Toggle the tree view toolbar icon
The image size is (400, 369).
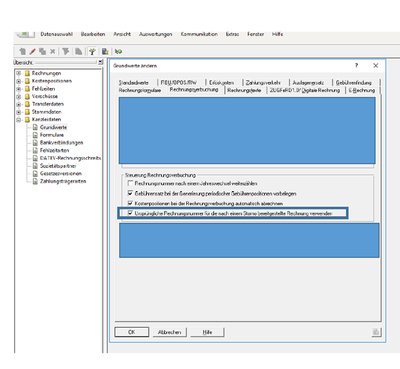click(x=92, y=51)
